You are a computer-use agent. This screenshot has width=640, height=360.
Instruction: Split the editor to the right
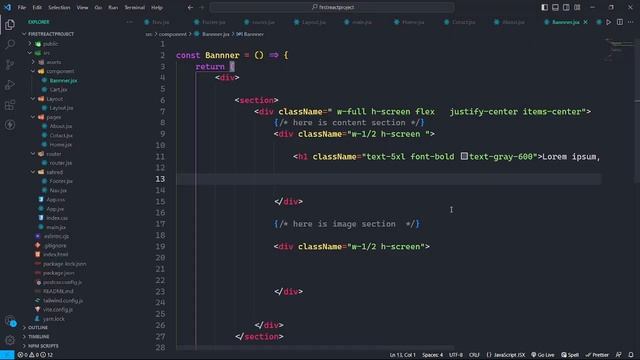[x=620, y=22]
